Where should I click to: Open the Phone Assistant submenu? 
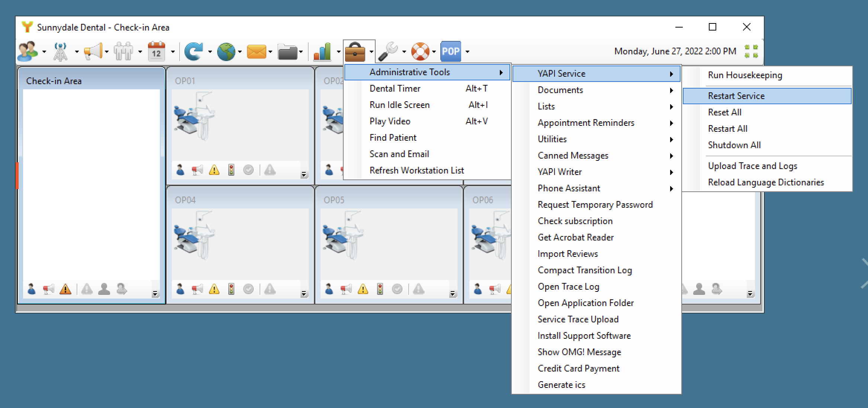[x=597, y=188]
